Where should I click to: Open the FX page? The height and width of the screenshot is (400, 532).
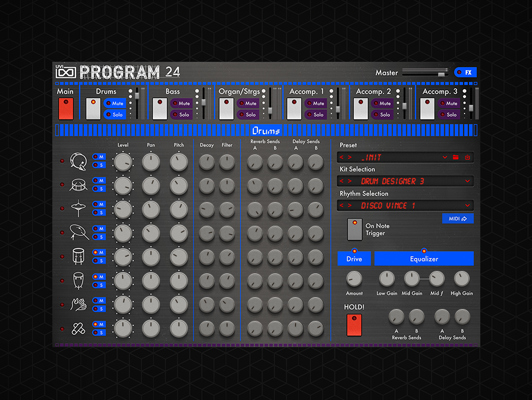pos(465,73)
